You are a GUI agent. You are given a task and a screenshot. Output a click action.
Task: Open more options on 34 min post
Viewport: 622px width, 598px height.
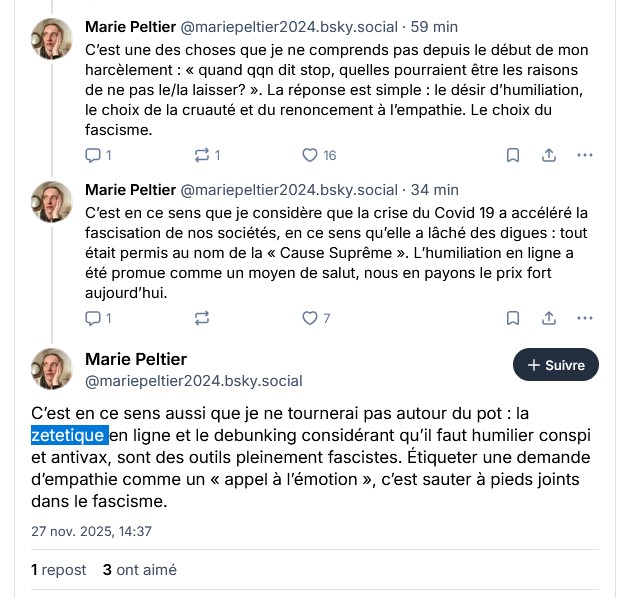point(585,318)
